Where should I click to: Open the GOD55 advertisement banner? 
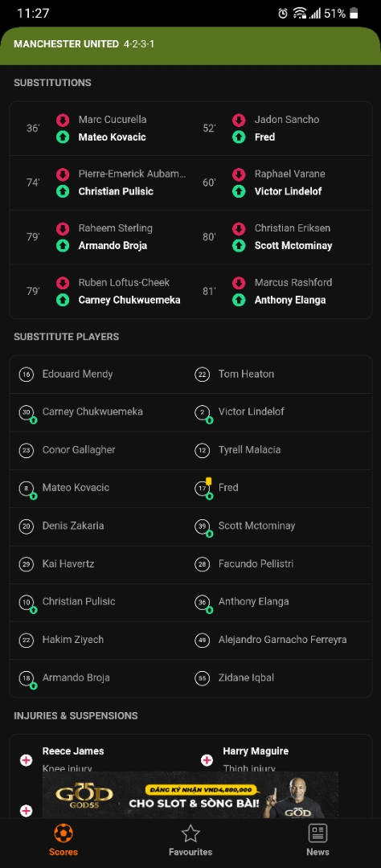point(190,795)
